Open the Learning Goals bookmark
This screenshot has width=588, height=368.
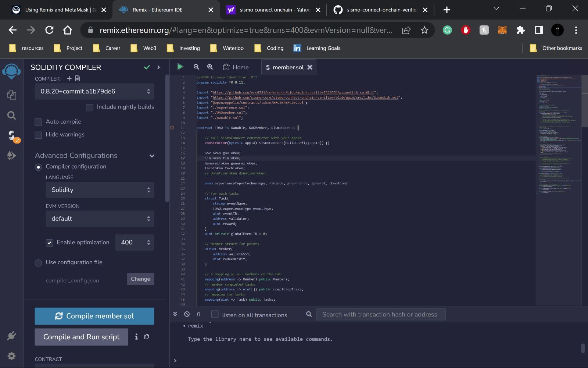pyautogui.click(x=317, y=48)
